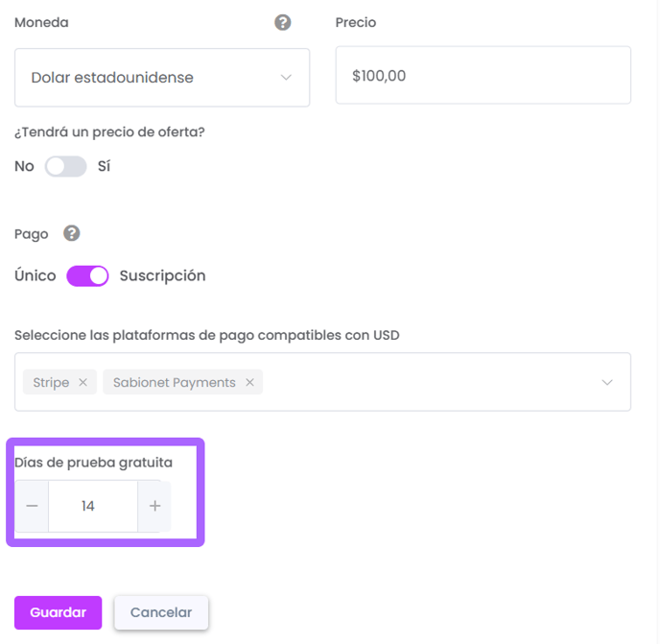Toggle the Único/Suscripción payment switch
The width and height of the screenshot is (660, 644).
point(87,275)
